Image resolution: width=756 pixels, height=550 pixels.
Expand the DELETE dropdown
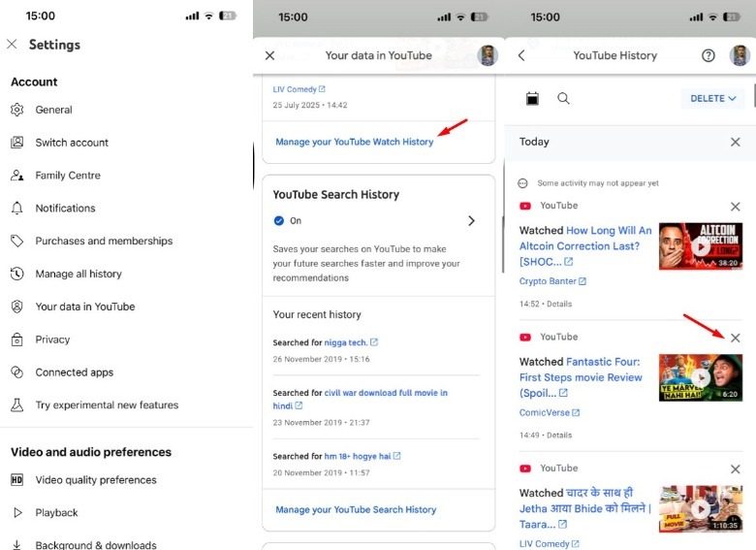pos(712,98)
